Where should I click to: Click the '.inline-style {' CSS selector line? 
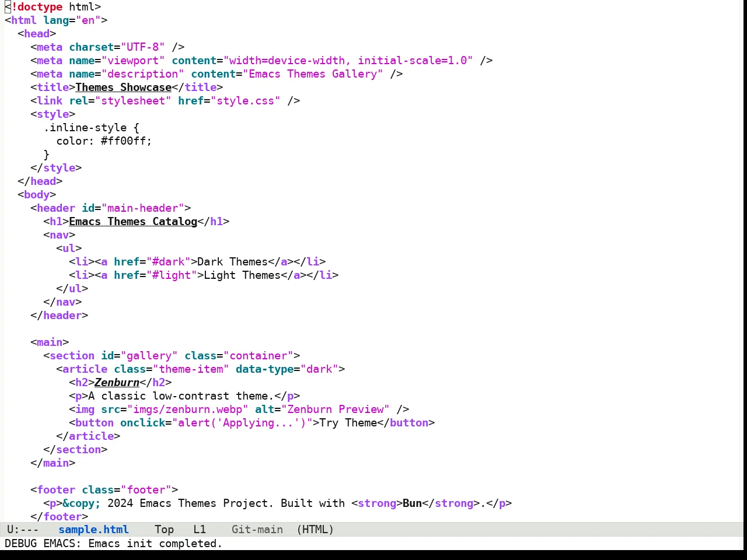[x=92, y=128]
